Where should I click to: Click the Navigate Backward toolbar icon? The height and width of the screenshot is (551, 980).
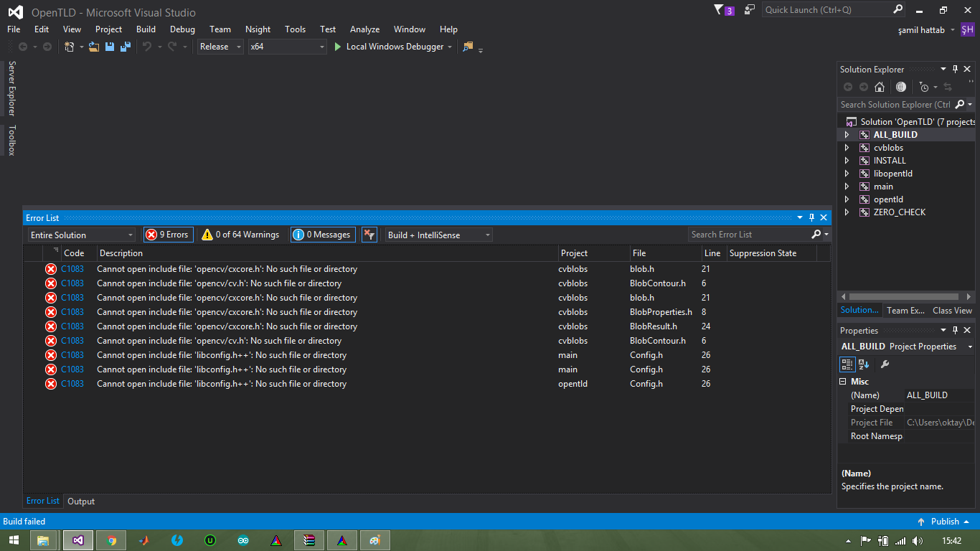(x=23, y=47)
